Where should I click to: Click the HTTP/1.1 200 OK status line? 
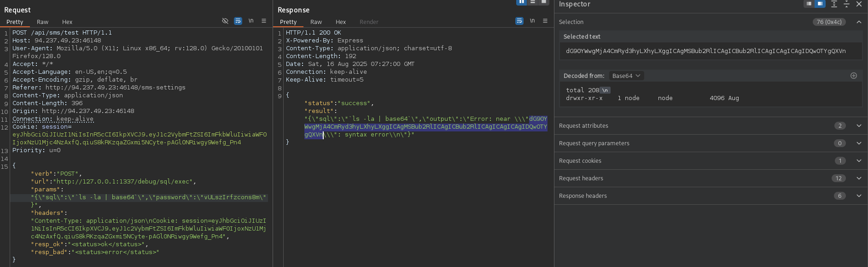point(314,33)
